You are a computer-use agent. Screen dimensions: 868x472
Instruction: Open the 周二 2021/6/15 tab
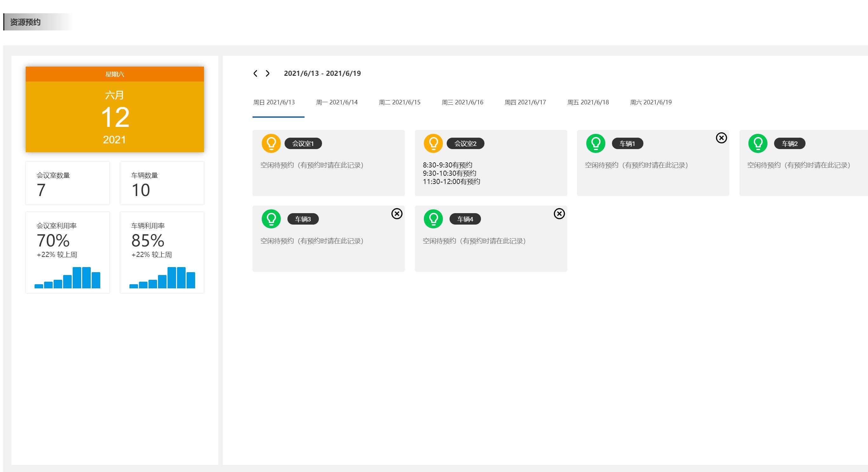[400, 102]
